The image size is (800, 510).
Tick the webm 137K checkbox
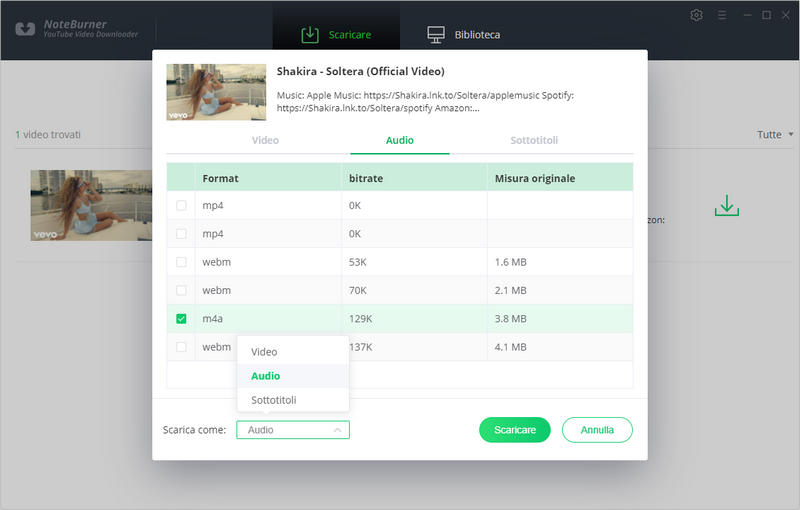coord(181,347)
